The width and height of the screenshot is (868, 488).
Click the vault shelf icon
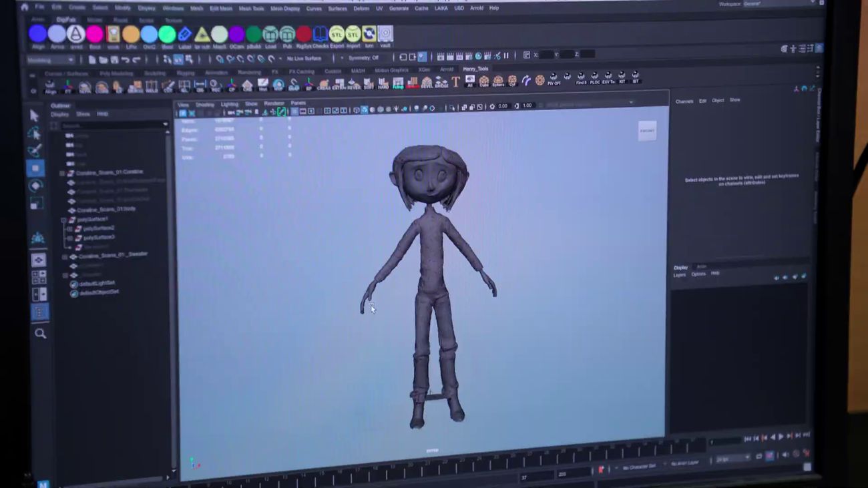385,35
